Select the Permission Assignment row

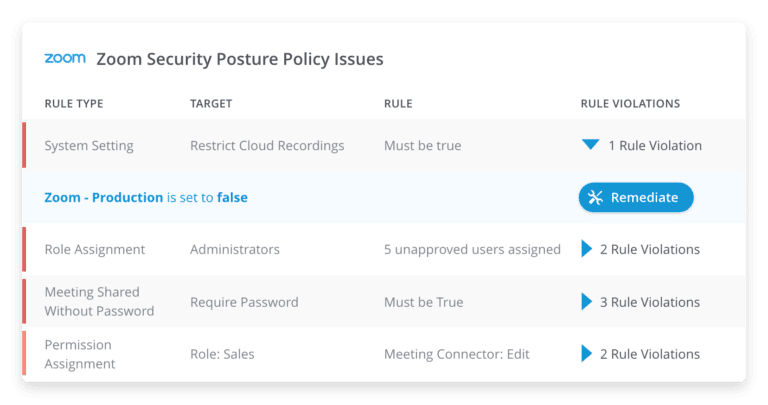[384, 354]
